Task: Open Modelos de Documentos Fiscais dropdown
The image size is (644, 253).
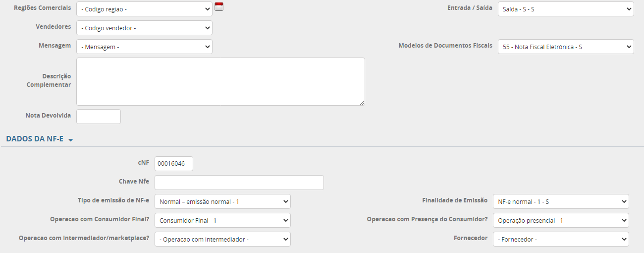Action: point(565,47)
